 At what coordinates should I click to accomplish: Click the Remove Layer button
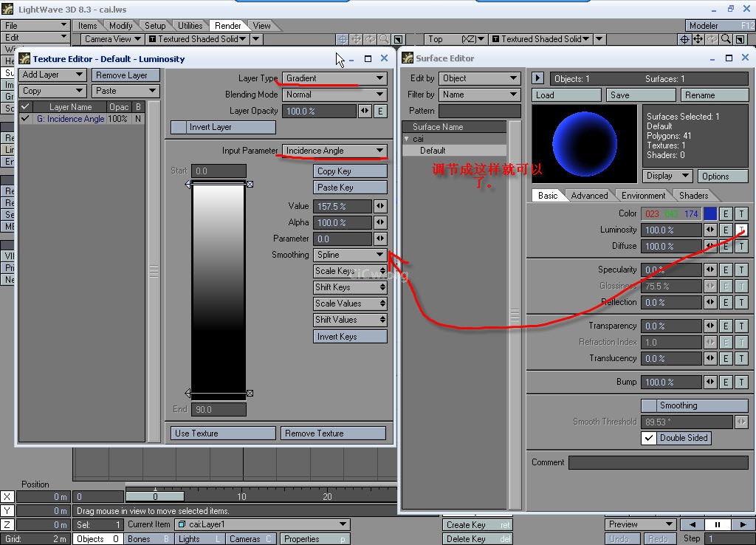pos(126,75)
